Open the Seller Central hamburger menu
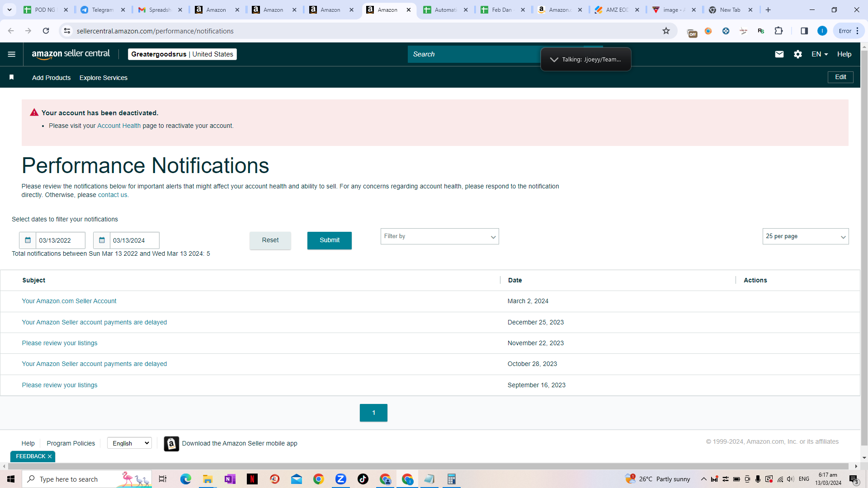 coord(12,54)
